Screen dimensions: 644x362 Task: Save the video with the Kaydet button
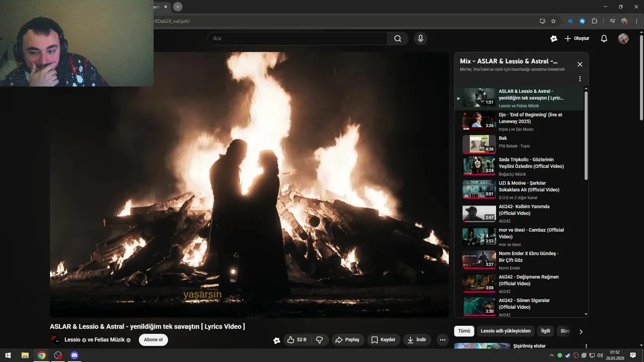[383, 340]
